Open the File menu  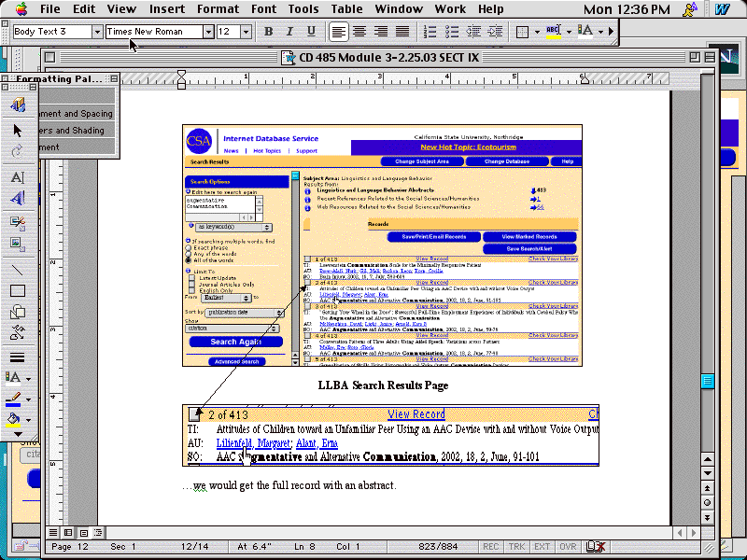point(50,9)
